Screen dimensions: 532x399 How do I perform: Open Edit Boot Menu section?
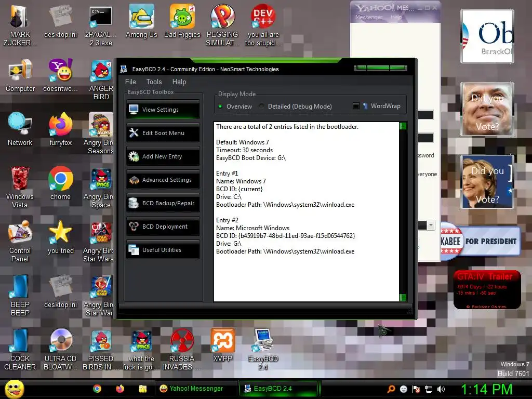click(163, 133)
